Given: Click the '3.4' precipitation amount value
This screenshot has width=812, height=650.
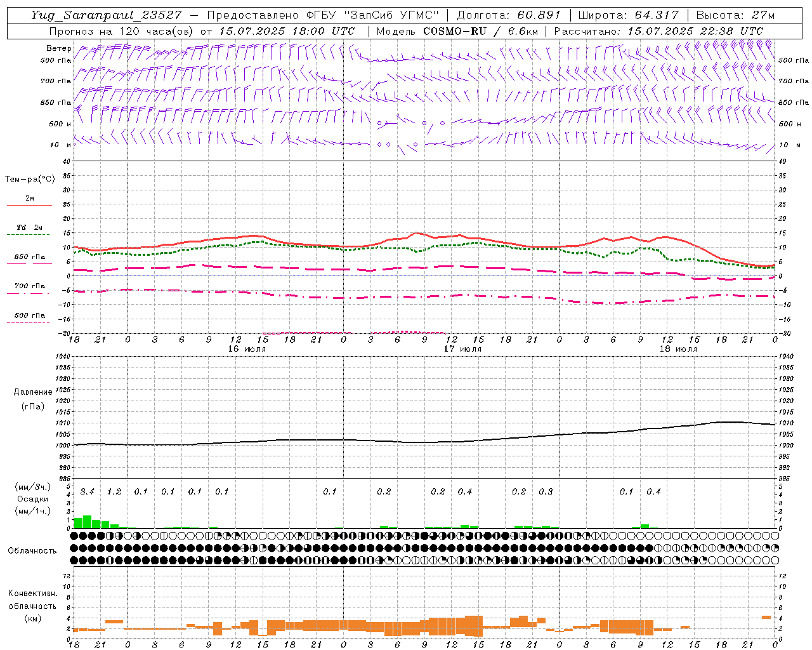Looking at the screenshot, I should point(87,492).
